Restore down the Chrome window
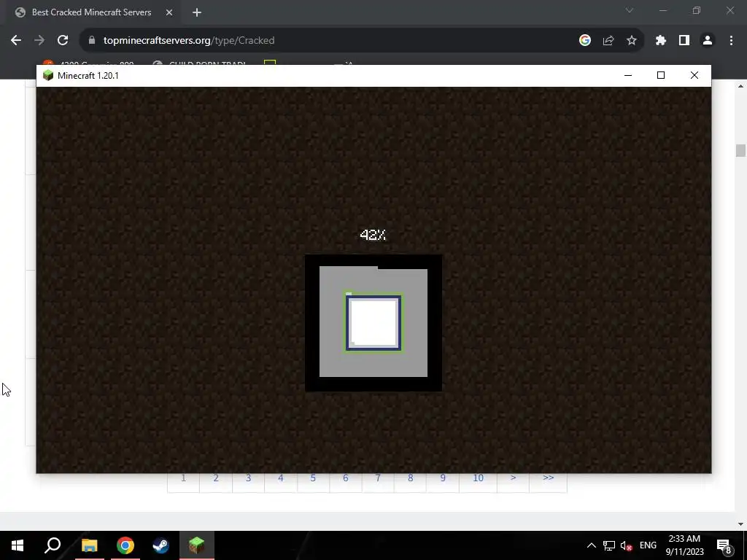This screenshot has width=747, height=560. coord(697,10)
